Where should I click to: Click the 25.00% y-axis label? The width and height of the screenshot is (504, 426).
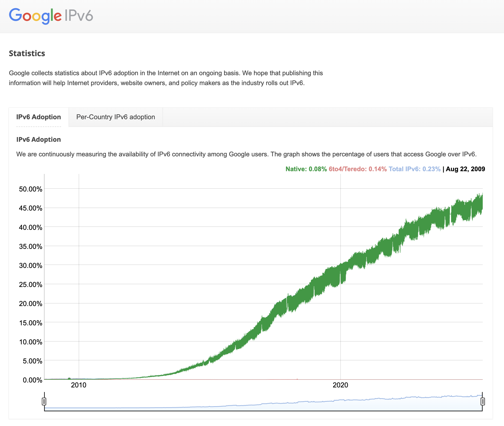[31, 284]
